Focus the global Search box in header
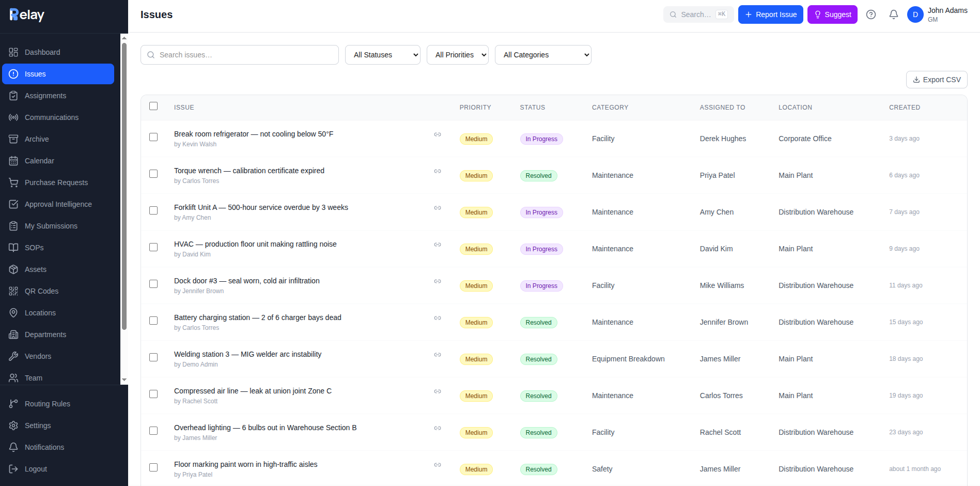Viewport: 980px width, 486px height. click(x=698, y=14)
